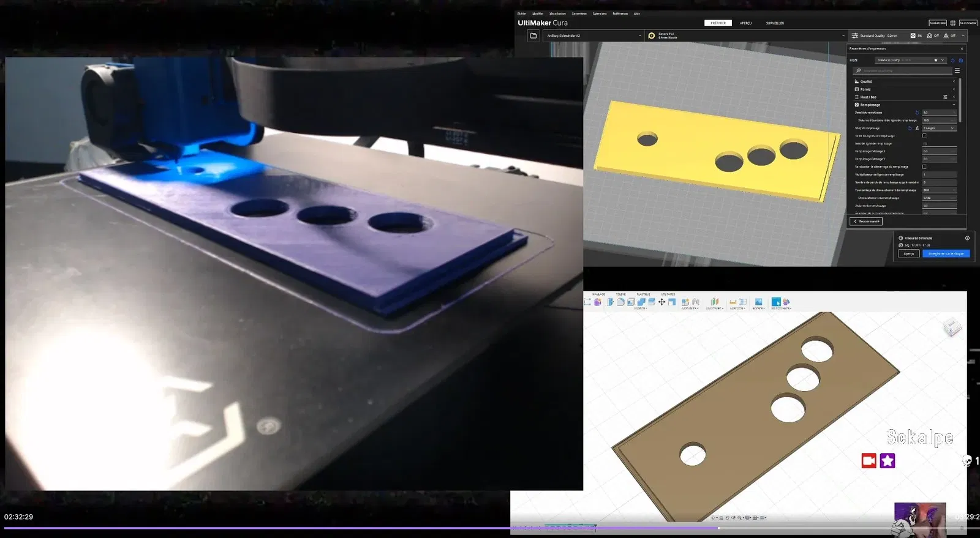Click the adhesion Off icon in Cura header

[946, 35]
